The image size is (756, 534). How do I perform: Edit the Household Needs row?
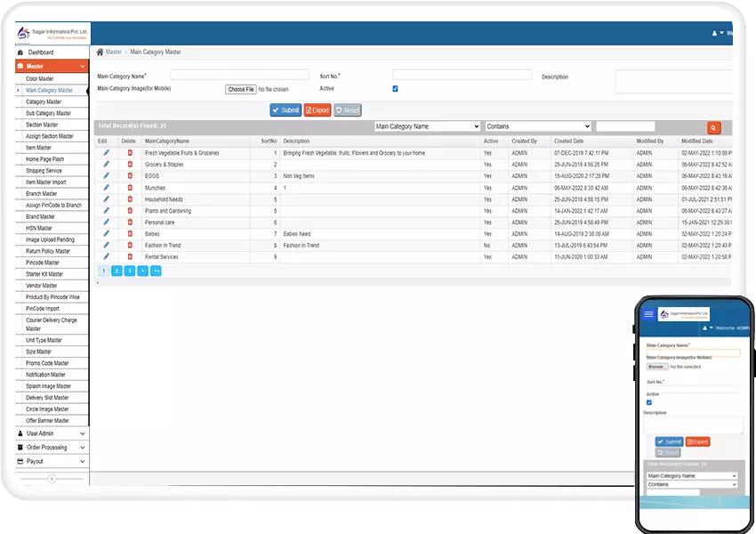pyautogui.click(x=106, y=198)
